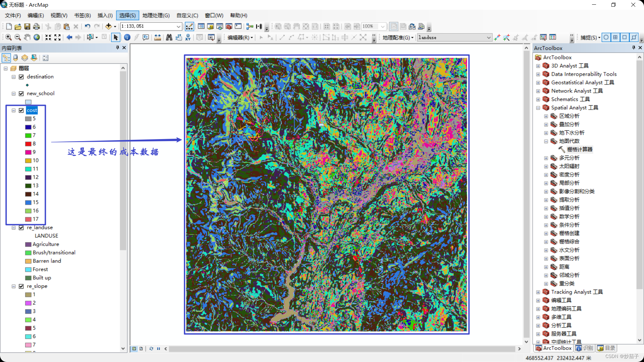The image size is (644, 362).
Task: Open the Raster Calculator tool (栅格计算器)
Action: point(579,149)
